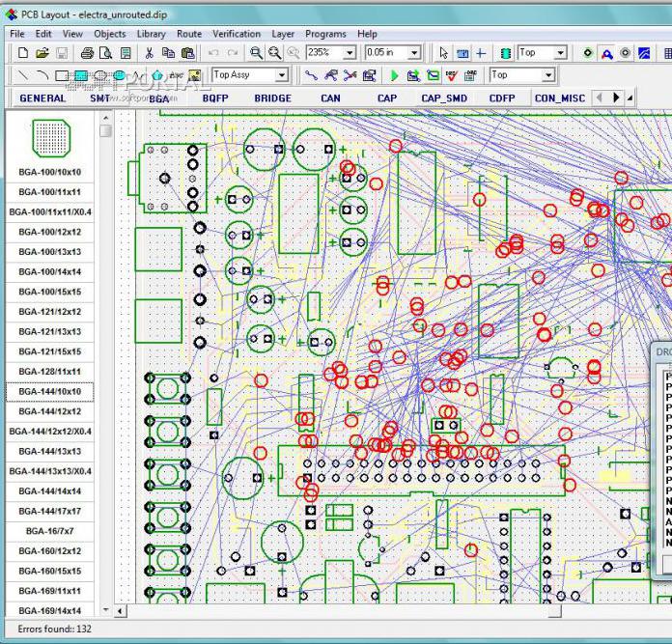
Task: Click the edit traces icon
Action: point(330,76)
